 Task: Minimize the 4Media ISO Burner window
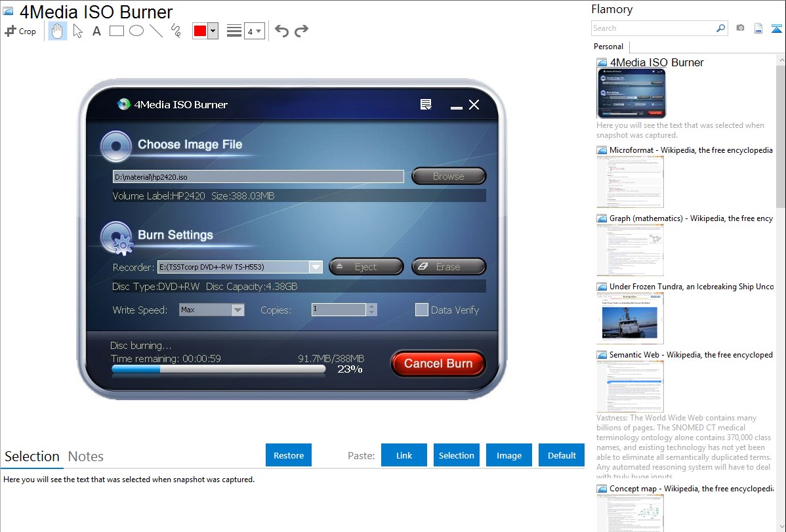tap(456, 107)
